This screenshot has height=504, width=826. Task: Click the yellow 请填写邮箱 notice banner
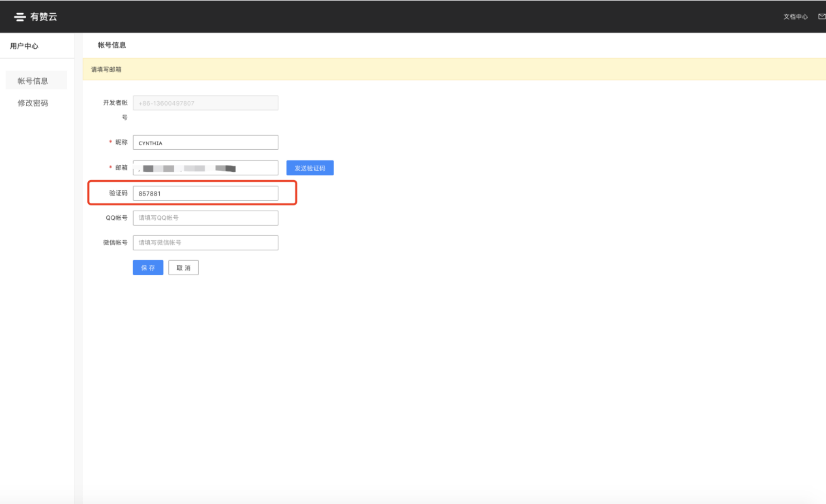tap(106, 69)
